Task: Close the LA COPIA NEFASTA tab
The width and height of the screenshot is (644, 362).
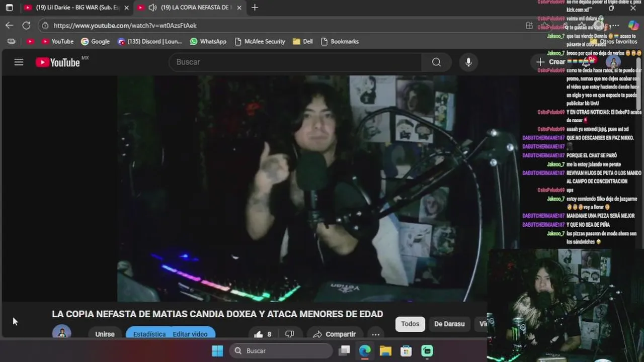Action: (x=239, y=8)
